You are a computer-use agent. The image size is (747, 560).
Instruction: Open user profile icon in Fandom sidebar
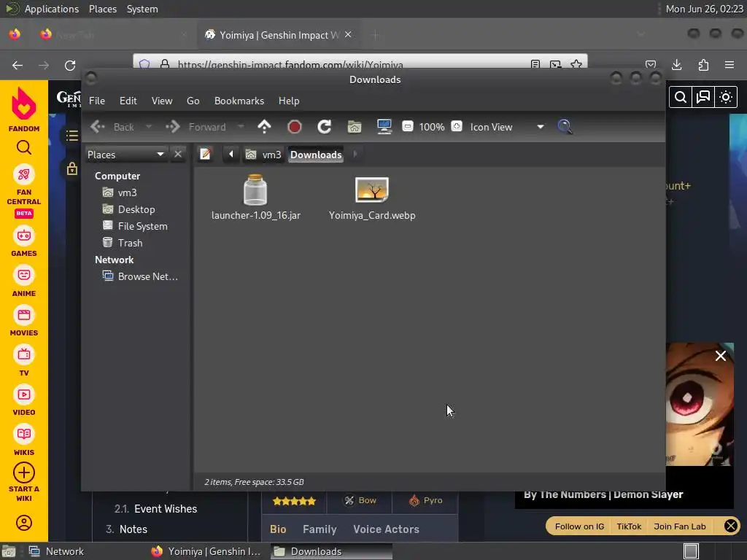pyautogui.click(x=24, y=523)
